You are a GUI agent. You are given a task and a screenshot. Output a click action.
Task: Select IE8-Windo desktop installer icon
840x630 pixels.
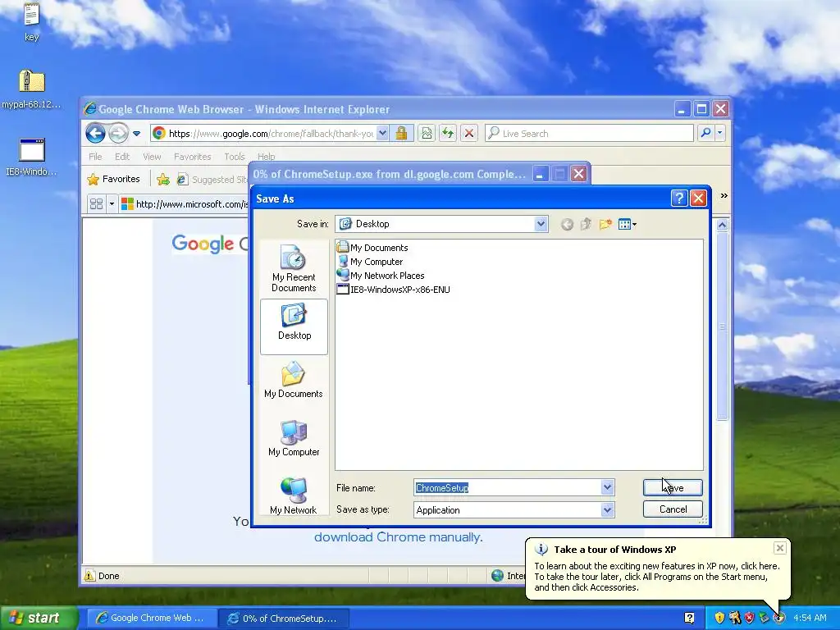[32, 157]
